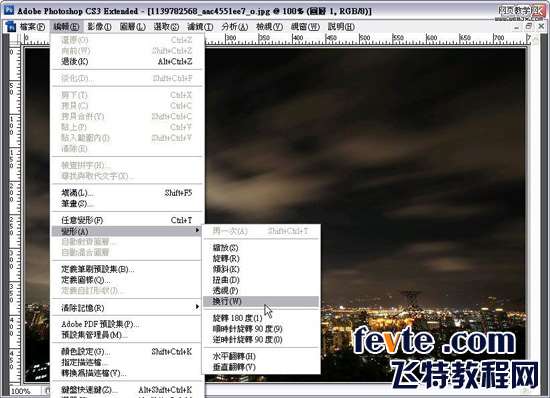Open Adobe PDF 預設集(P)... presets
550x398 pixels.
click(127, 324)
